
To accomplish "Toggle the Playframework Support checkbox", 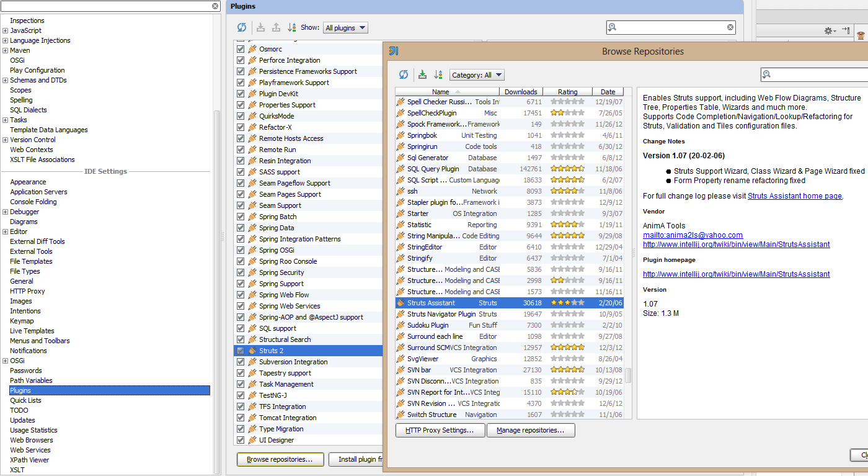I will [x=241, y=83].
